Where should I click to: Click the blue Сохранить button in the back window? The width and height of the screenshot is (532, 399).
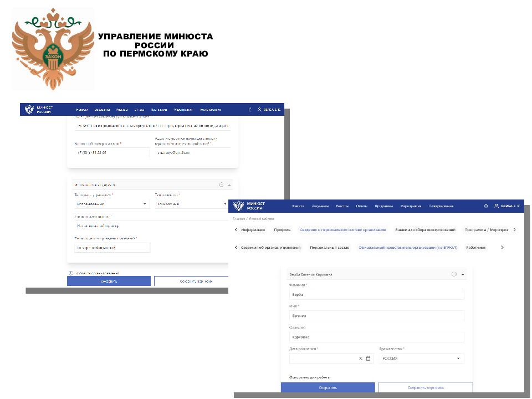click(x=109, y=281)
